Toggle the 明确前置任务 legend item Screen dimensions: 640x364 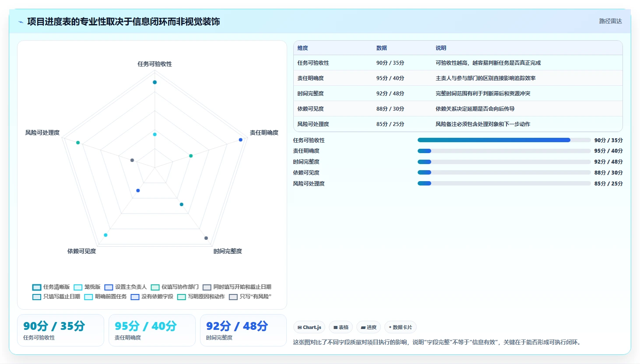(x=105, y=297)
